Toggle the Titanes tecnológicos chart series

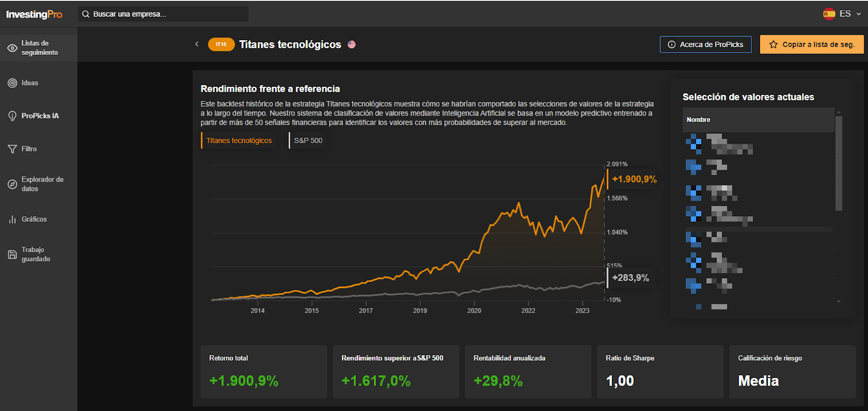click(239, 140)
